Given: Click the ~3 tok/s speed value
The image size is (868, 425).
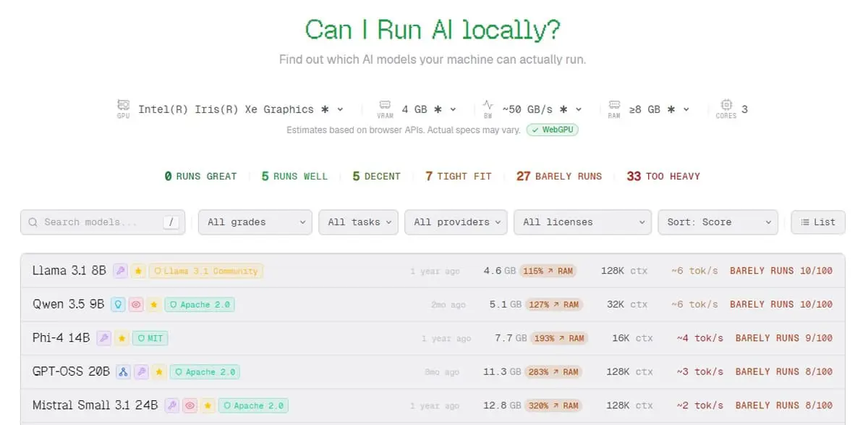Looking at the screenshot, I should coord(700,372).
